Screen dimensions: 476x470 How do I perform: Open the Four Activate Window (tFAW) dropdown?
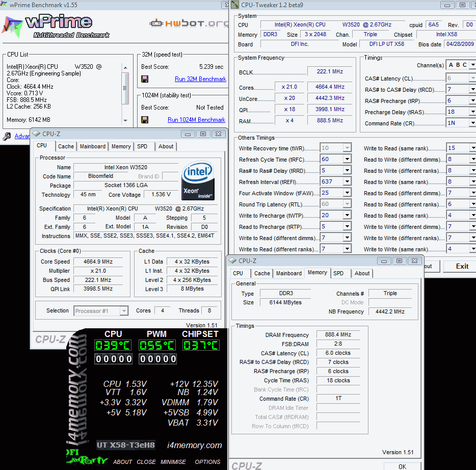pyautogui.click(x=348, y=193)
